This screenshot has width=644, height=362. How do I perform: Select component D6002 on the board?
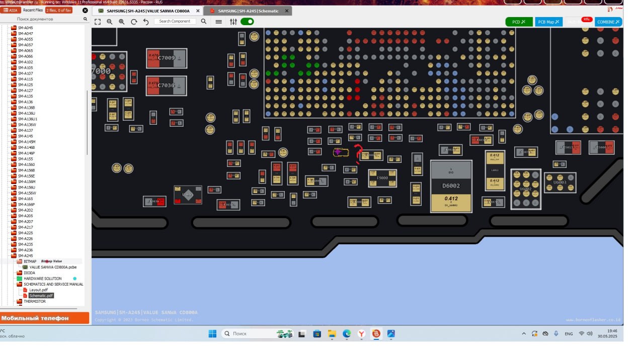[x=451, y=186]
